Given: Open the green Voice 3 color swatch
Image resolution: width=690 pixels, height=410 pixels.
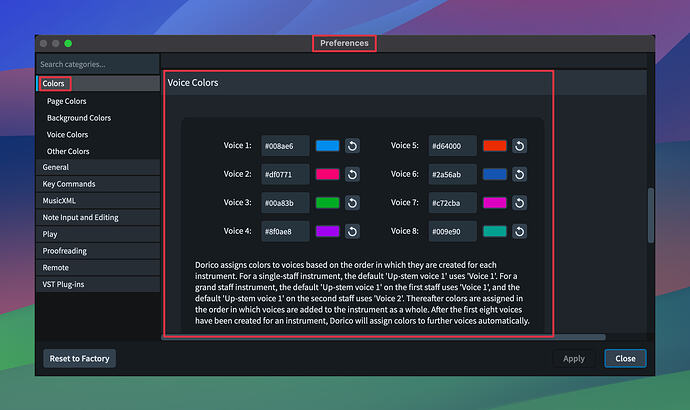Looking at the screenshot, I should 327,203.
